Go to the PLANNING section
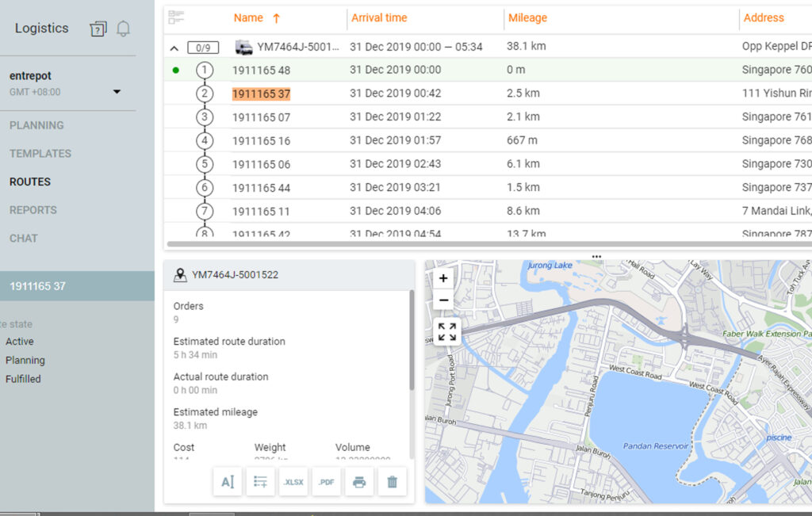 coord(36,125)
